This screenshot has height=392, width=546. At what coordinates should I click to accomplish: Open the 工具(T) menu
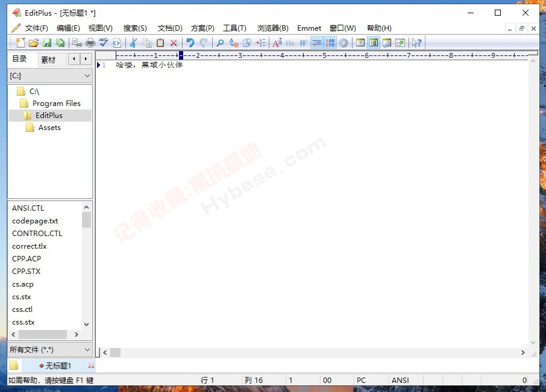point(234,28)
